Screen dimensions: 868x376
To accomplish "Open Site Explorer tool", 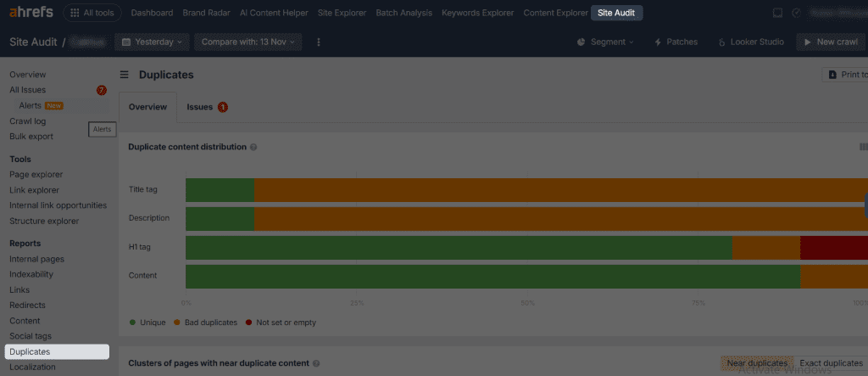I will pyautogui.click(x=342, y=13).
